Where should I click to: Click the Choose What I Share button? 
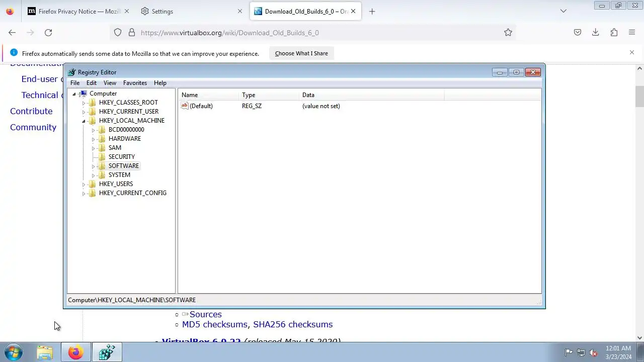[x=301, y=53]
